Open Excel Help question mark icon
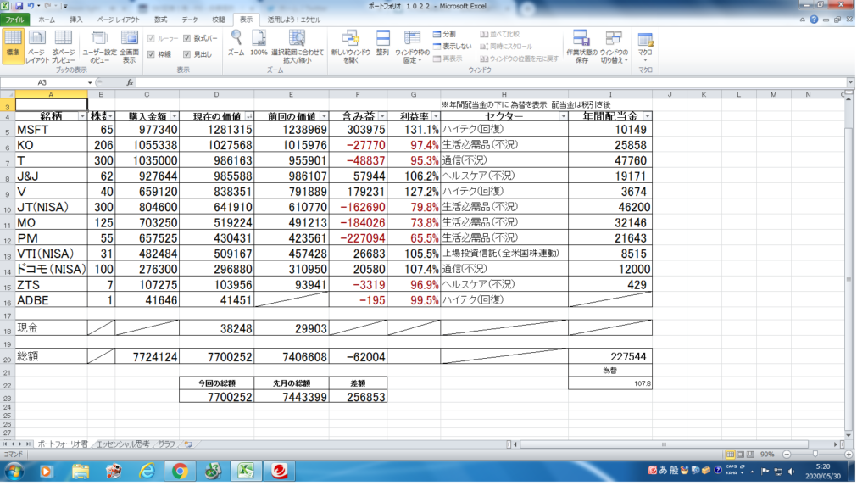This screenshot has width=868, height=486. click(x=814, y=20)
